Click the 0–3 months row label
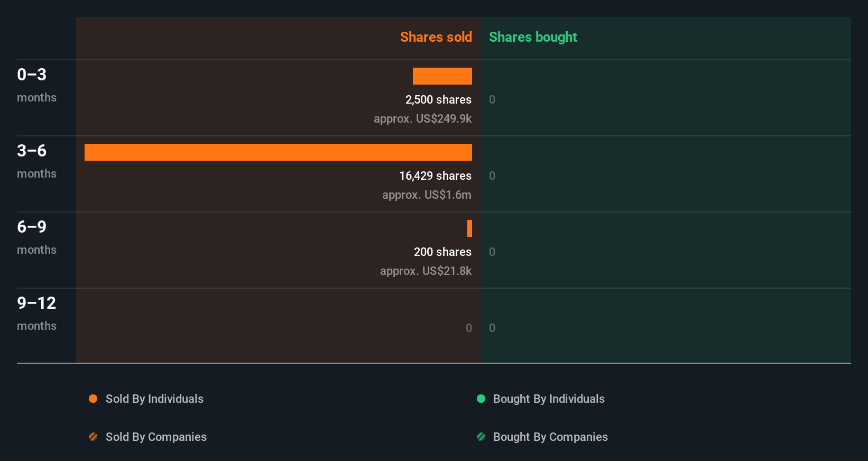Screen dimensions: 868x461 click(36, 85)
